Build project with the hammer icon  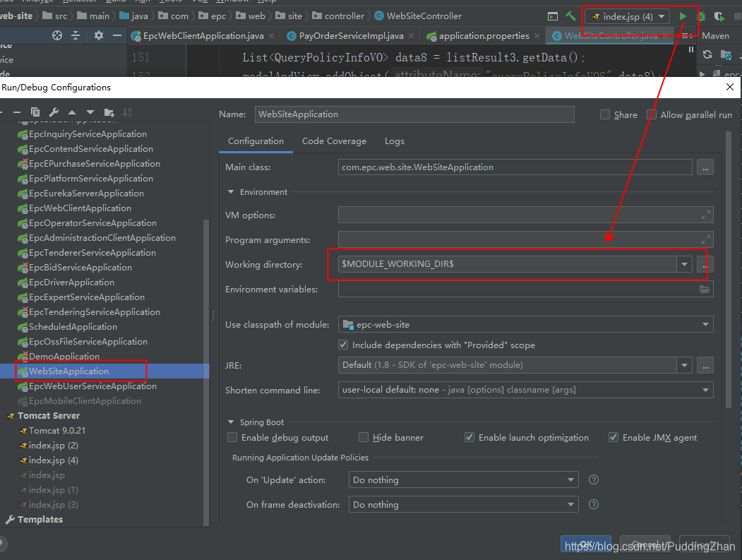pos(570,16)
